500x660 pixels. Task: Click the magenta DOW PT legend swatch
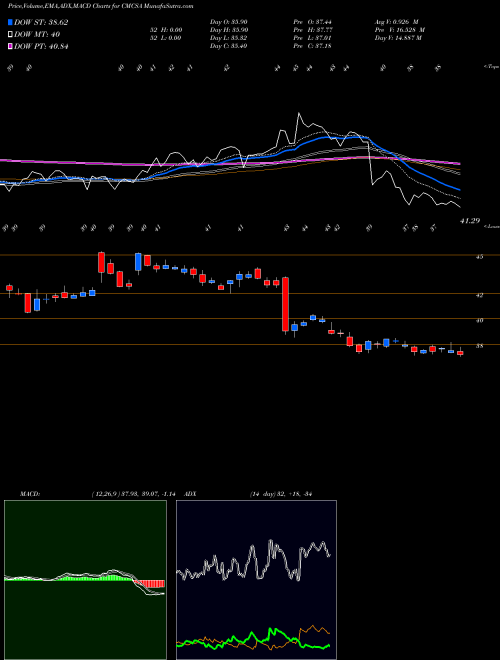tap(10, 46)
